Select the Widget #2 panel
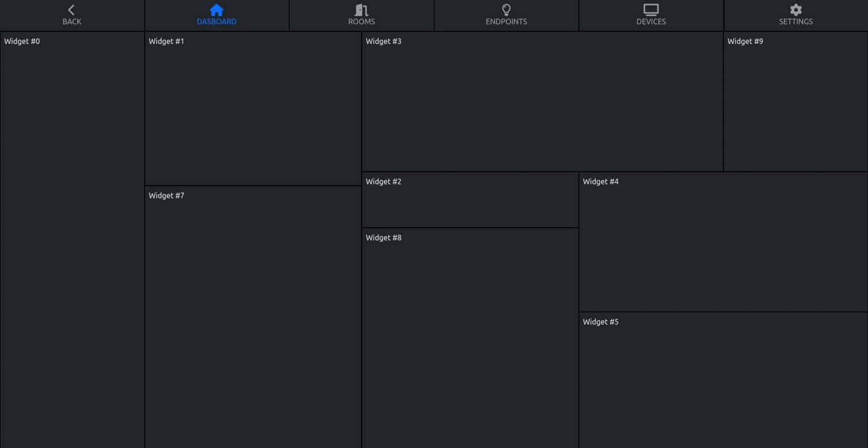868x448 pixels. tap(470, 200)
